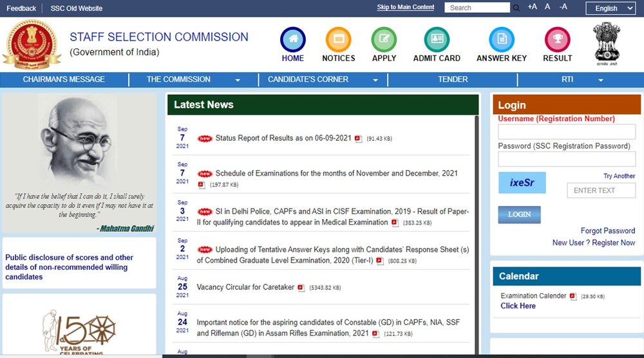Open PDF icon for Schedule of Examinations
The width and height of the screenshot is (644, 358).
(x=201, y=185)
